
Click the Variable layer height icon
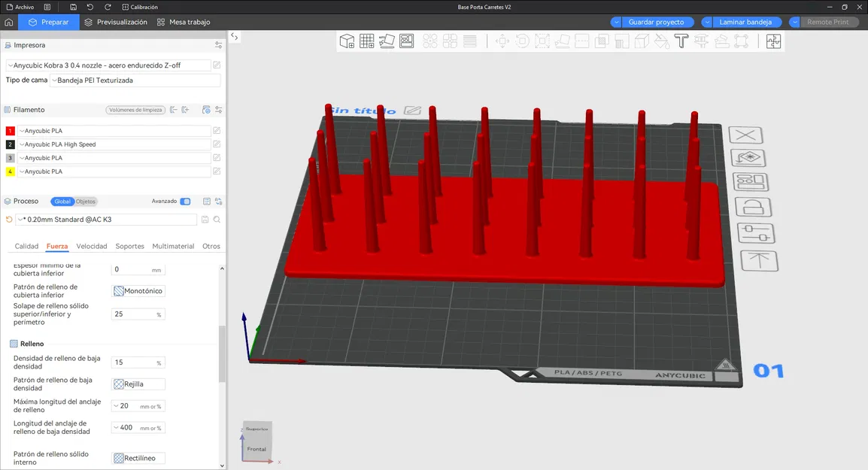pyautogui.click(x=469, y=41)
